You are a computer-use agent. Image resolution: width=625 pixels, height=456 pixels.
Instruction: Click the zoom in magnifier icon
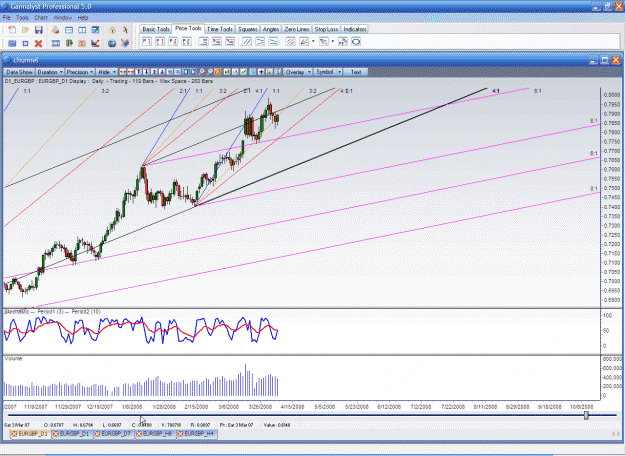pos(201,72)
